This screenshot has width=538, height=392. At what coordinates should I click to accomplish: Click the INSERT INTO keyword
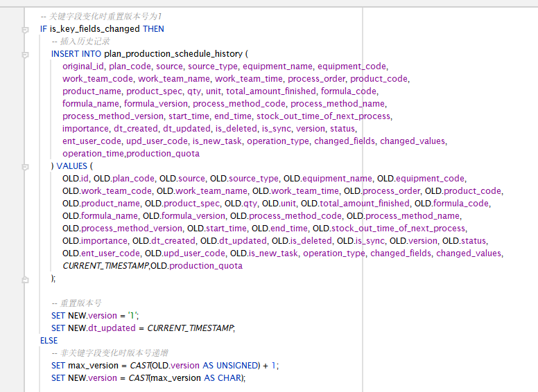76,54
